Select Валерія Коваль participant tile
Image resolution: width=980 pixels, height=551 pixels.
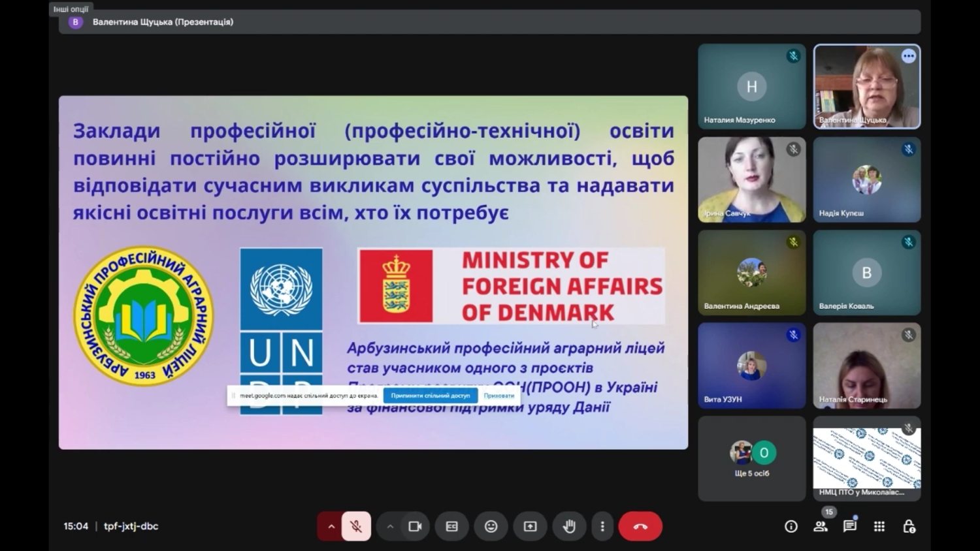pyautogui.click(x=867, y=272)
